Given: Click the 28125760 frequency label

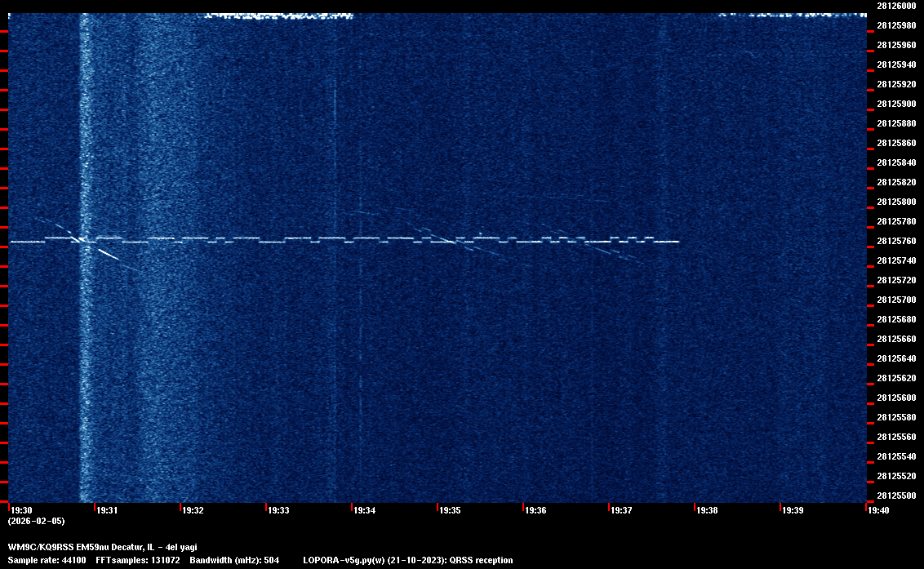Looking at the screenshot, I should point(895,241).
